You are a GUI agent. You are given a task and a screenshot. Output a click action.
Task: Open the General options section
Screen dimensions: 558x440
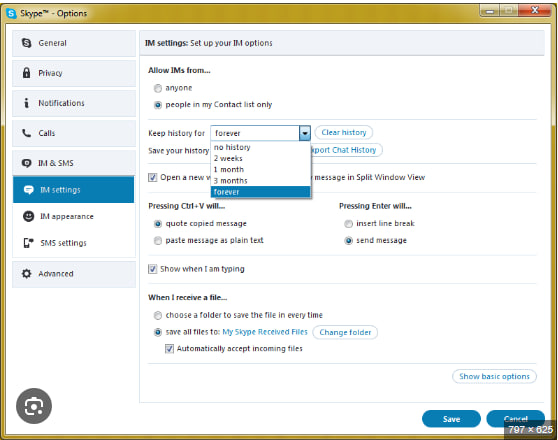point(74,43)
